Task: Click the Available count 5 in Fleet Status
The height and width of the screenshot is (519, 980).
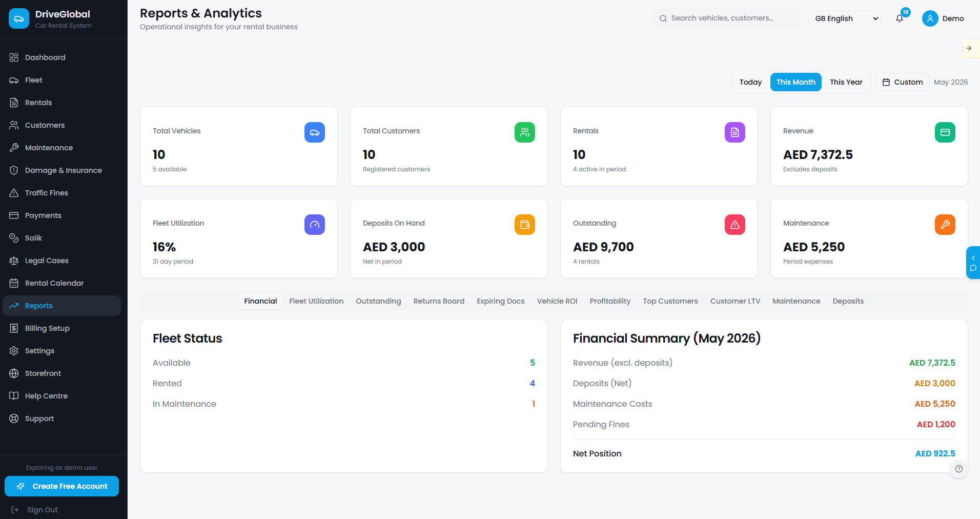Action: (x=533, y=363)
